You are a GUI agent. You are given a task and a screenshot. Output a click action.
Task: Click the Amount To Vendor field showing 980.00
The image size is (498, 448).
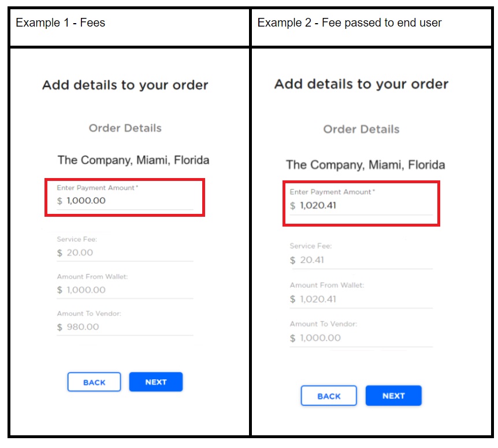pos(124,327)
